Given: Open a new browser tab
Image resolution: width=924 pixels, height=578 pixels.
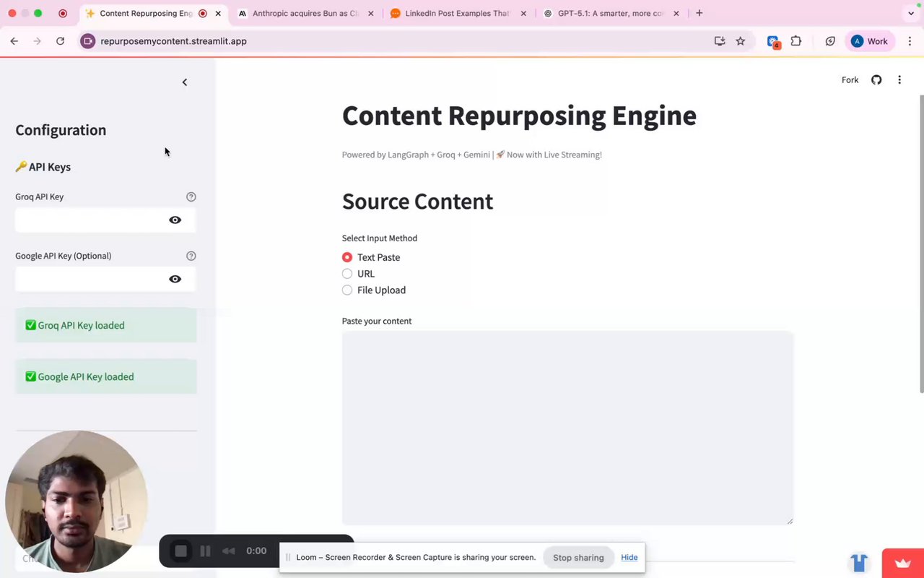Looking at the screenshot, I should click(x=699, y=13).
